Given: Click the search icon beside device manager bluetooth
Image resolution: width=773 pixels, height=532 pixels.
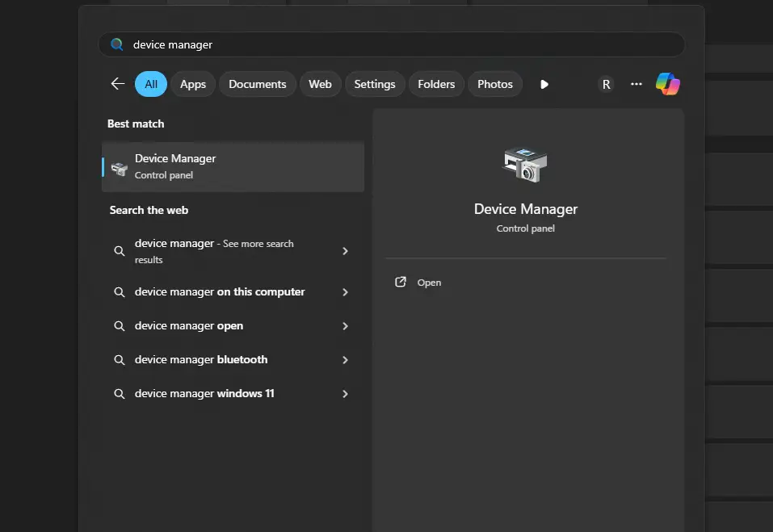Looking at the screenshot, I should tap(119, 359).
